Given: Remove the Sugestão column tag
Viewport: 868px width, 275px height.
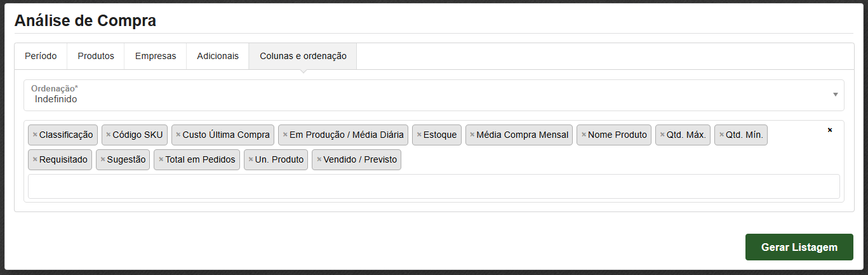Looking at the screenshot, I should (103, 159).
